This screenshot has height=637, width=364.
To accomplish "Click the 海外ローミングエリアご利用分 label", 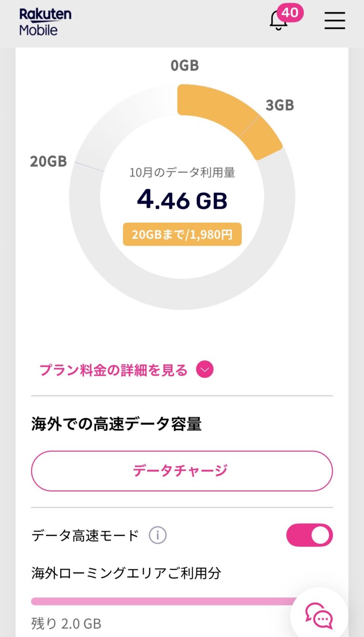I will pyautogui.click(x=126, y=573).
